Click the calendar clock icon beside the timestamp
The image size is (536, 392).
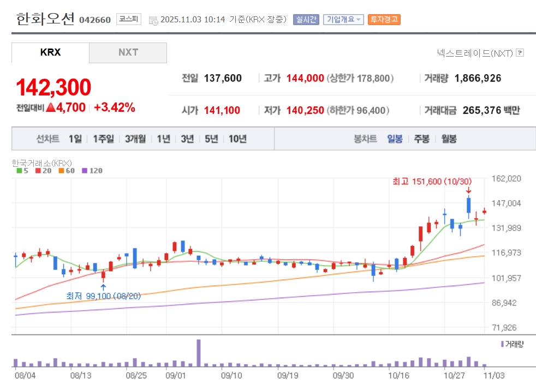pos(153,21)
